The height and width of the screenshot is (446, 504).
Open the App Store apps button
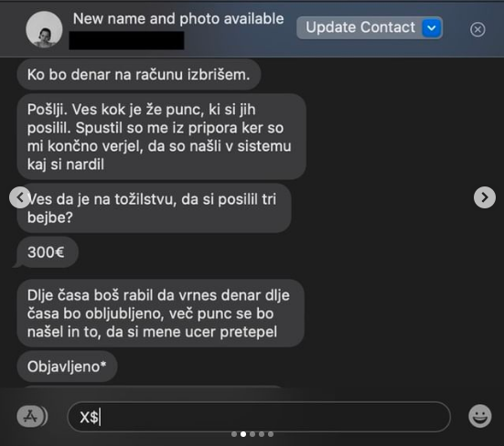coord(31,417)
